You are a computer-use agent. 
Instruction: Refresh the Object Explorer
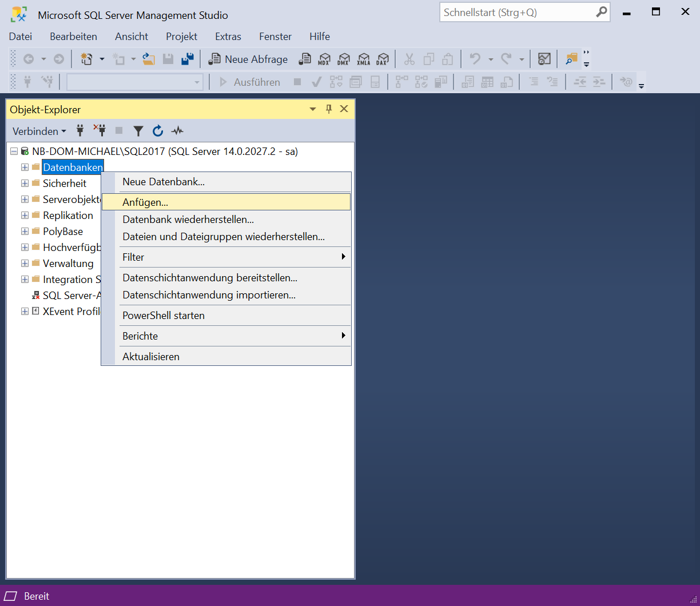point(158,131)
